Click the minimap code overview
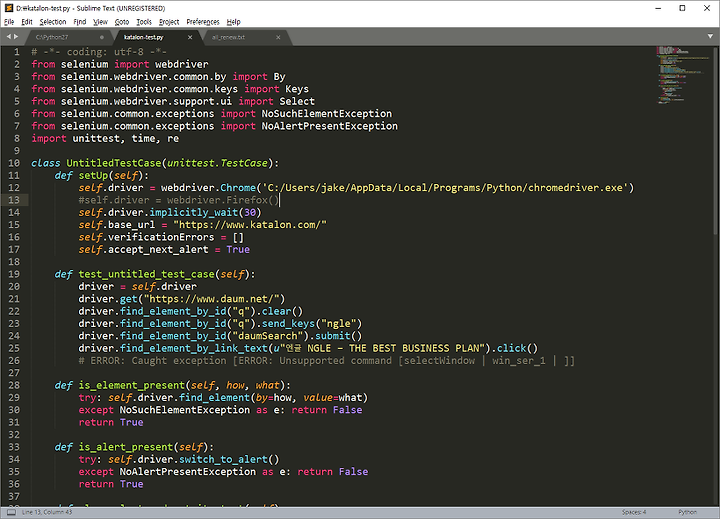720x519 pixels. [682, 75]
